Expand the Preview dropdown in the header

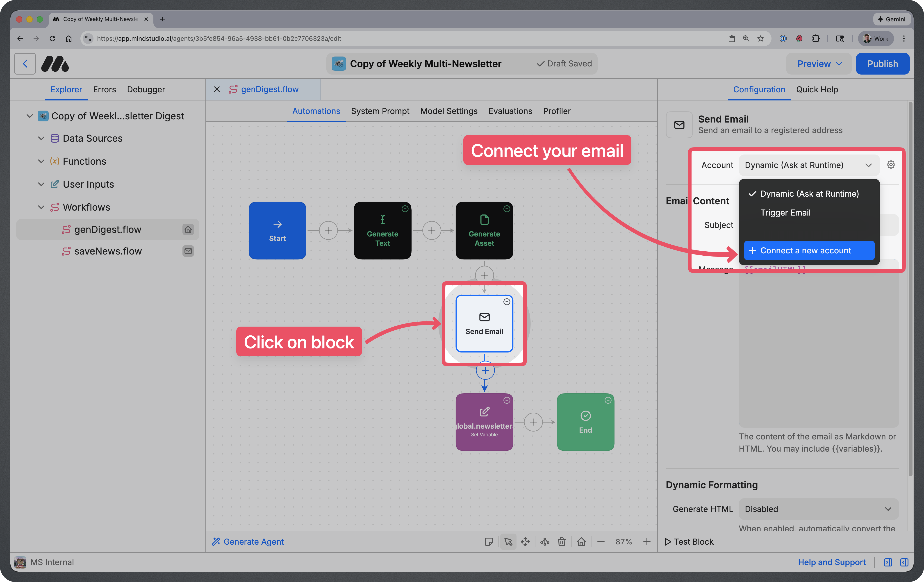pos(819,63)
